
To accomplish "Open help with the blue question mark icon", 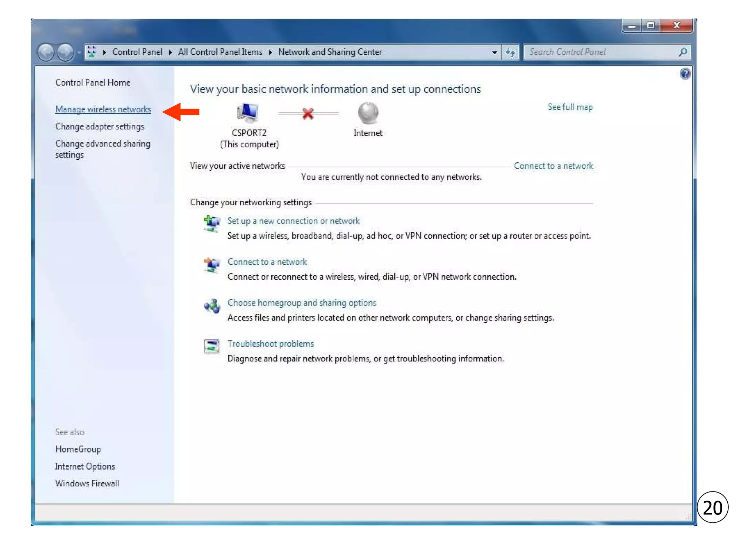I will click(x=685, y=74).
